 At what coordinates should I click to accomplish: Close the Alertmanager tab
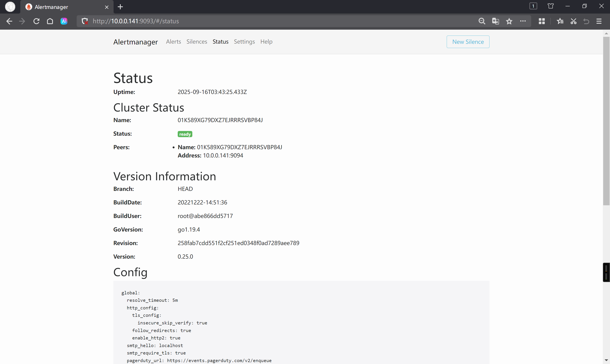point(107,7)
